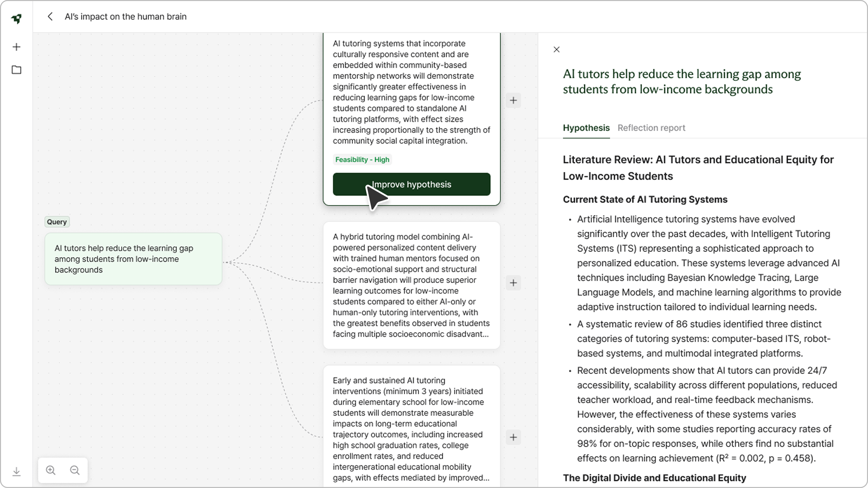Expand the hybrid tutoring hypothesis with plus

click(513, 283)
